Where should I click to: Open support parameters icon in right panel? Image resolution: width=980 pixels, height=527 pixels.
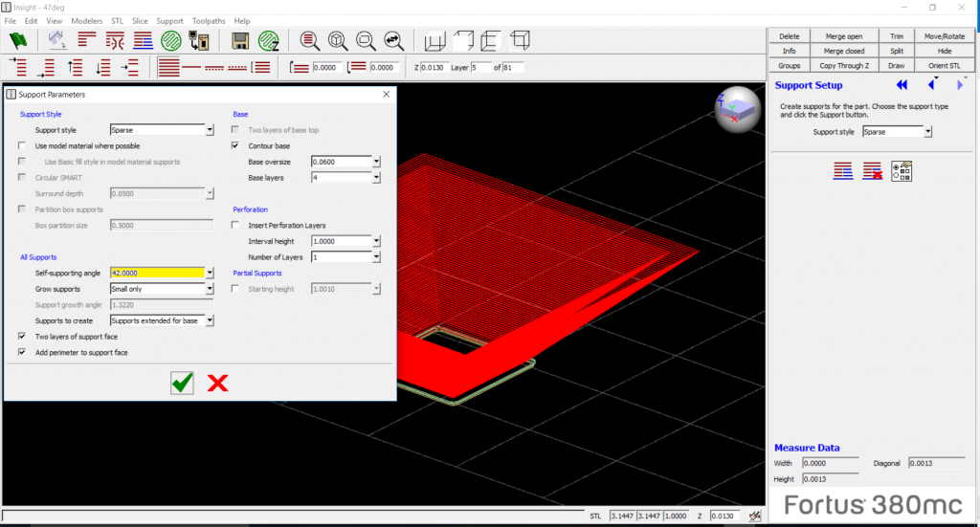[902, 170]
